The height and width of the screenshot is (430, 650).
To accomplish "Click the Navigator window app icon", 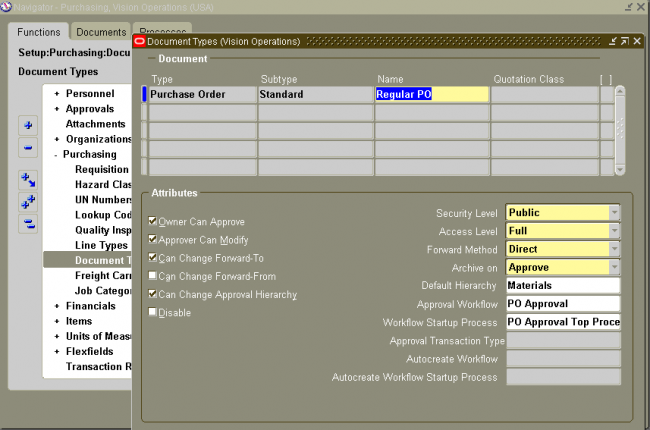I will (6, 7).
